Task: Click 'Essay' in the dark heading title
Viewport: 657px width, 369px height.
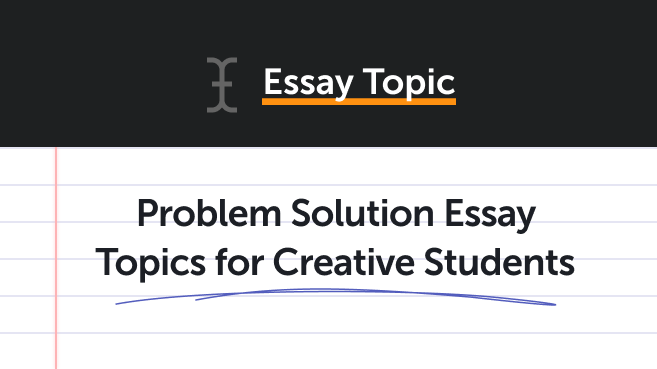Action: point(490,215)
